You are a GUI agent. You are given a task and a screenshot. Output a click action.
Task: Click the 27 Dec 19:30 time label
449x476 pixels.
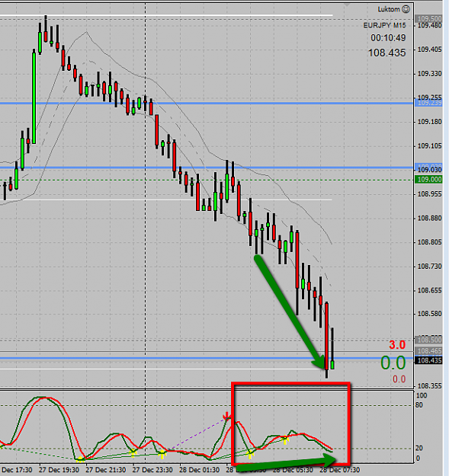(59, 470)
